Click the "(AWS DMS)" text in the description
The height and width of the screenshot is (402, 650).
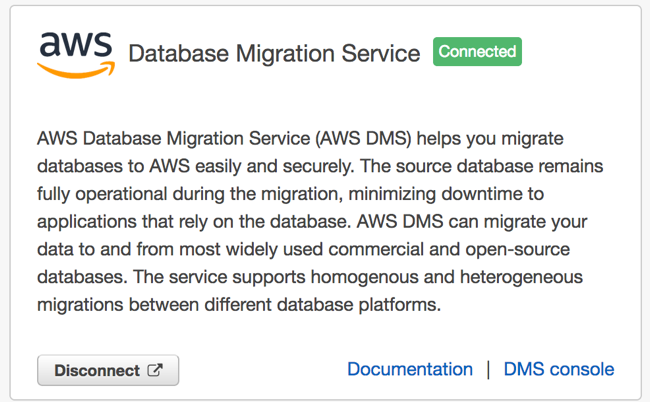(364, 138)
